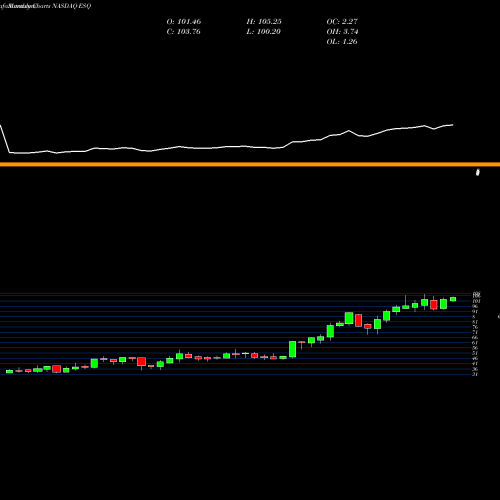
Task: Click the 76 price axis label
Action: point(475,327)
